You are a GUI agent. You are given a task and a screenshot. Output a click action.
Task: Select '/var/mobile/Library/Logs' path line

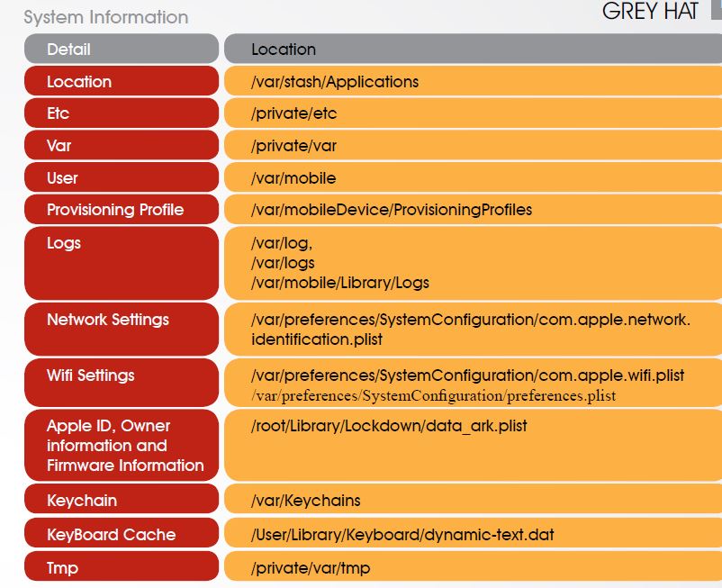339,283
